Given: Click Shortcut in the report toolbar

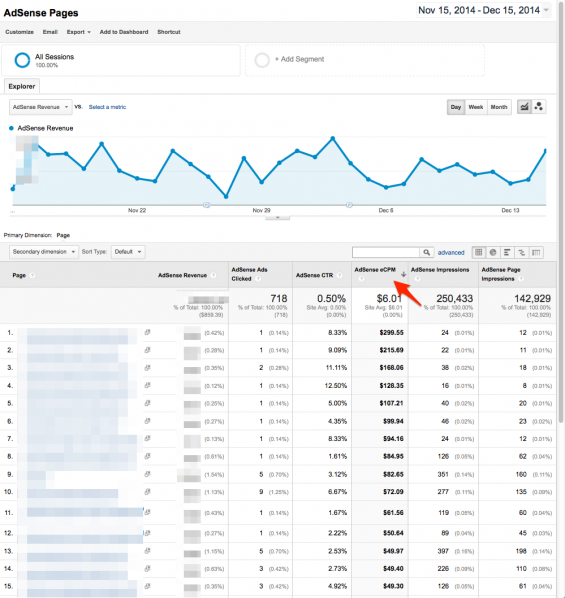Looking at the screenshot, I should pos(169,32).
